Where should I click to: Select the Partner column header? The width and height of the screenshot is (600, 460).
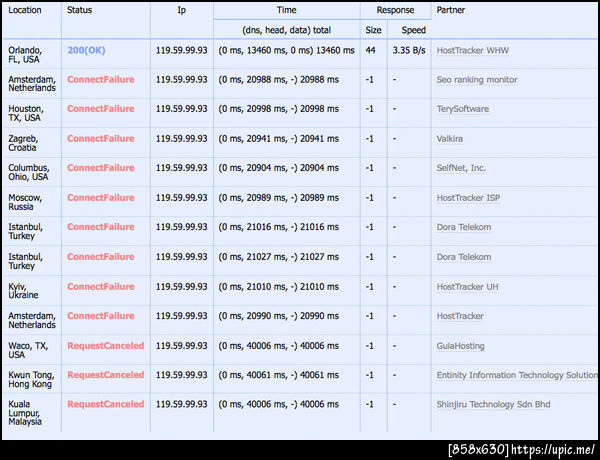point(451,10)
